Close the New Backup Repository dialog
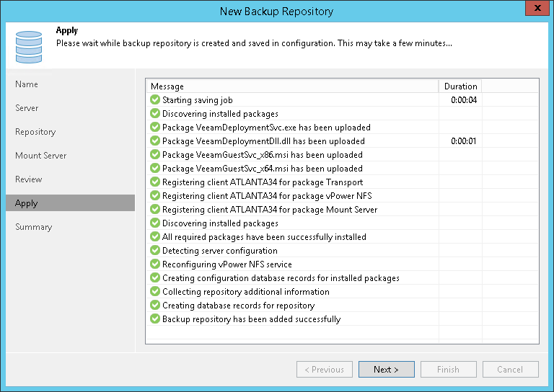The width and height of the screenshot is (554, 392). tap(537, 8)
